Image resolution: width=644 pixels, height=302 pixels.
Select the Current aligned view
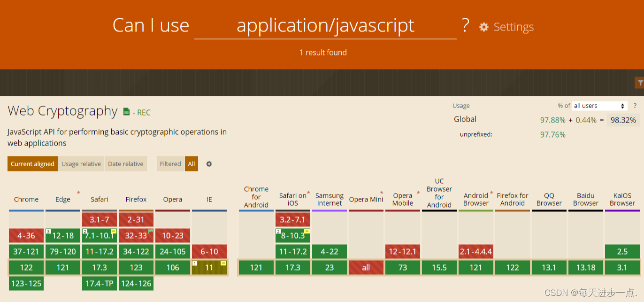pyautogui.click(x=32, y=164)
